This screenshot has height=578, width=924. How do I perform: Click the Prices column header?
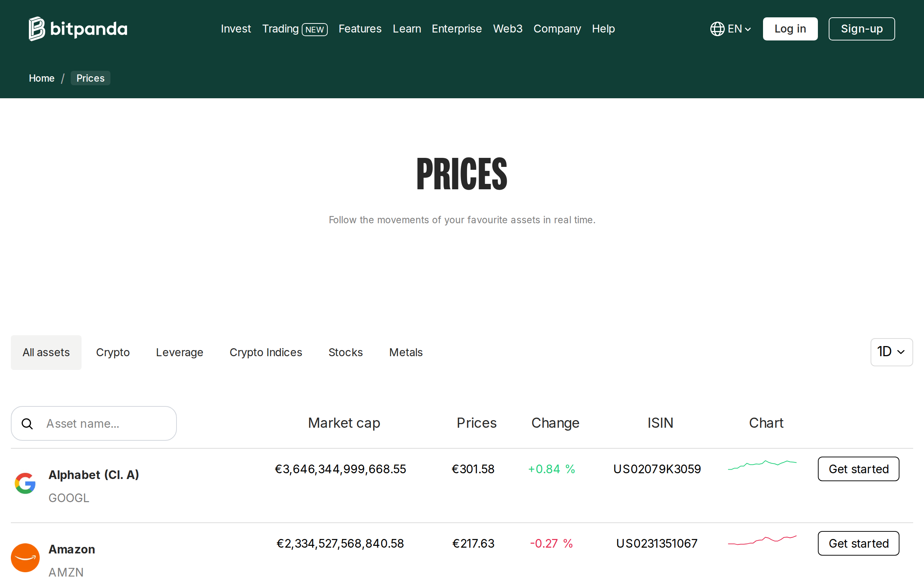[476, 423]
